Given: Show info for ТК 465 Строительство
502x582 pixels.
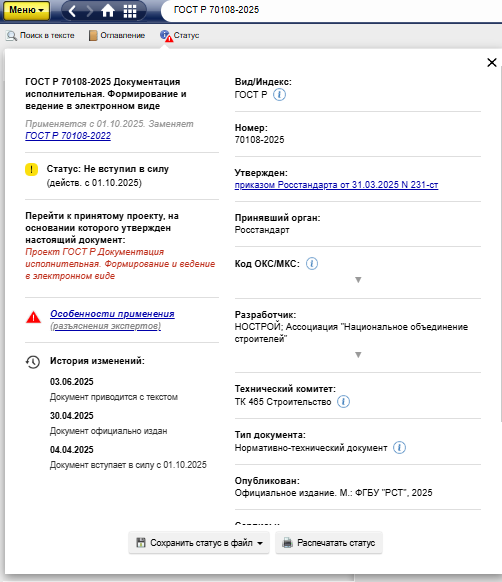Looking at the screenshot, I should [x=343, y=402].
